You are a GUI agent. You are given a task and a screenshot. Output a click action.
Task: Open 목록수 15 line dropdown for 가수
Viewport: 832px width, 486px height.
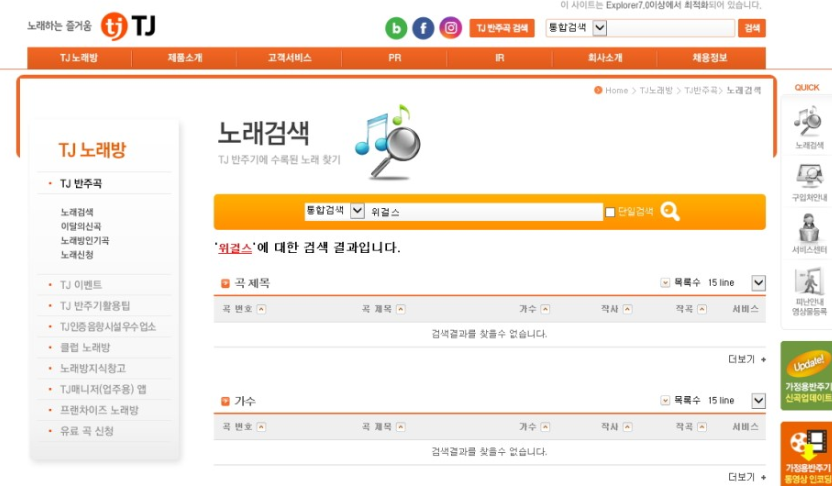(759, 401)
